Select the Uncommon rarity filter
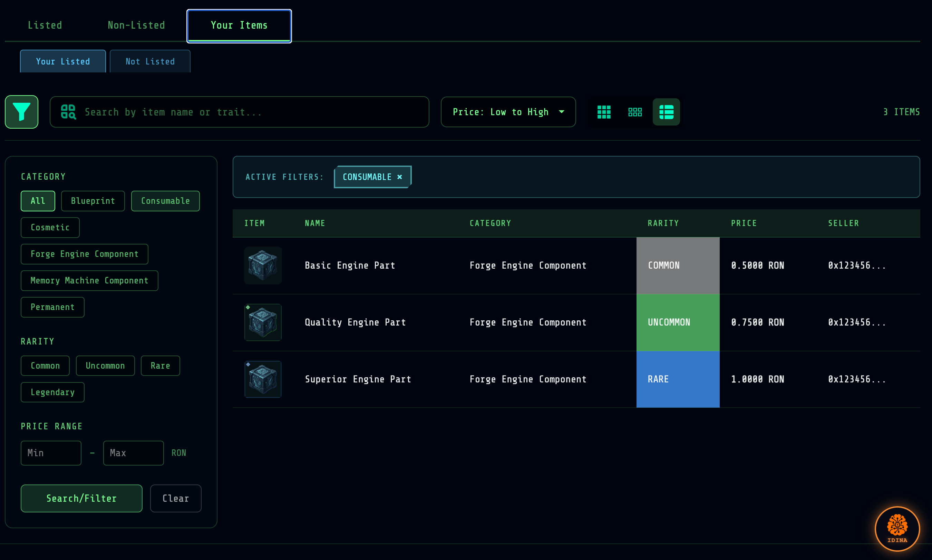Image resolution: width=932 pixels, height=560 pixels. click(x=105, y=365)
